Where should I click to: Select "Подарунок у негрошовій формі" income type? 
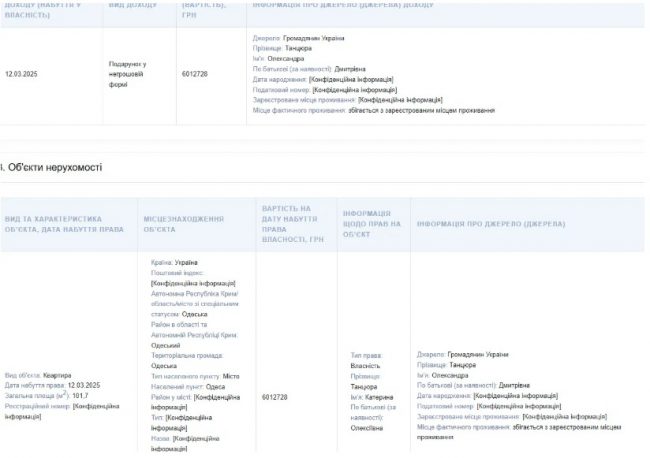[x=127, y=74]
